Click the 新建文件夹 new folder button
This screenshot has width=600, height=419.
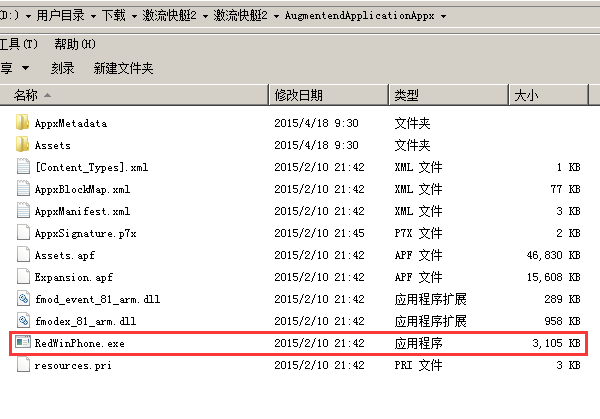point(123,68)
